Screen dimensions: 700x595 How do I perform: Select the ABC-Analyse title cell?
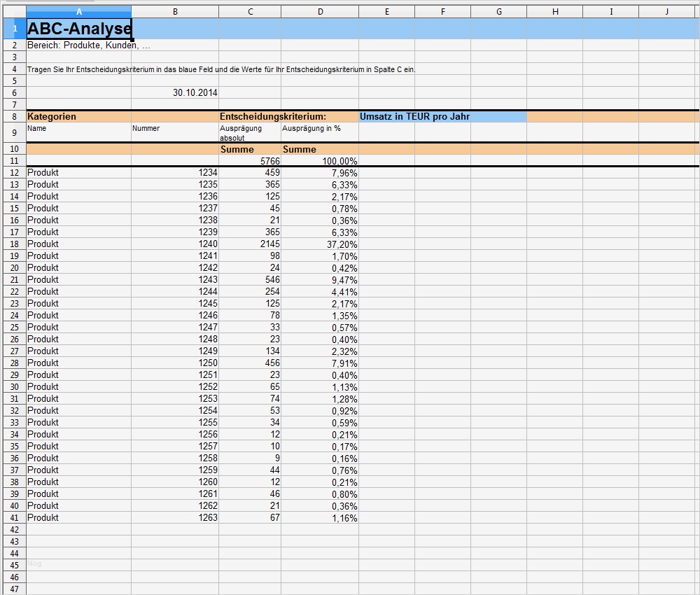click(79, 29)
